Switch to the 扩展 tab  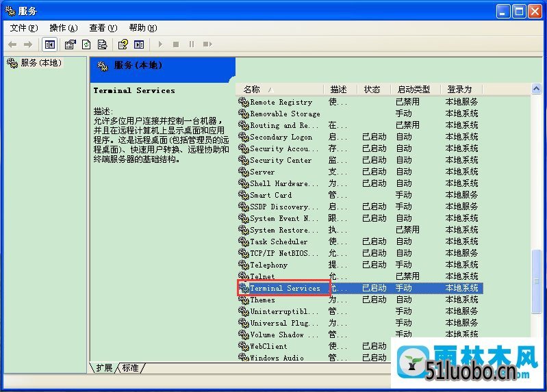pyautogui.click(x=104, y=368)
